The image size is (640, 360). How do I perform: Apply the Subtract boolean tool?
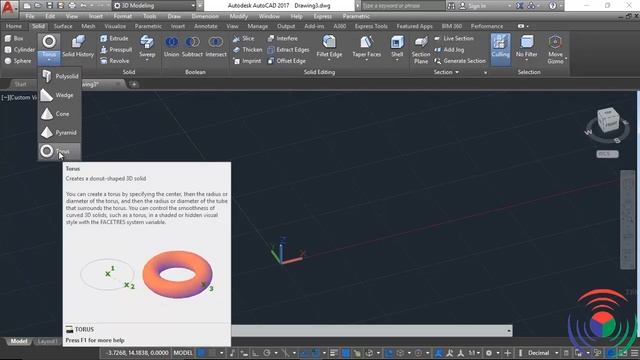pyautogui.click(x=192, y=46)
